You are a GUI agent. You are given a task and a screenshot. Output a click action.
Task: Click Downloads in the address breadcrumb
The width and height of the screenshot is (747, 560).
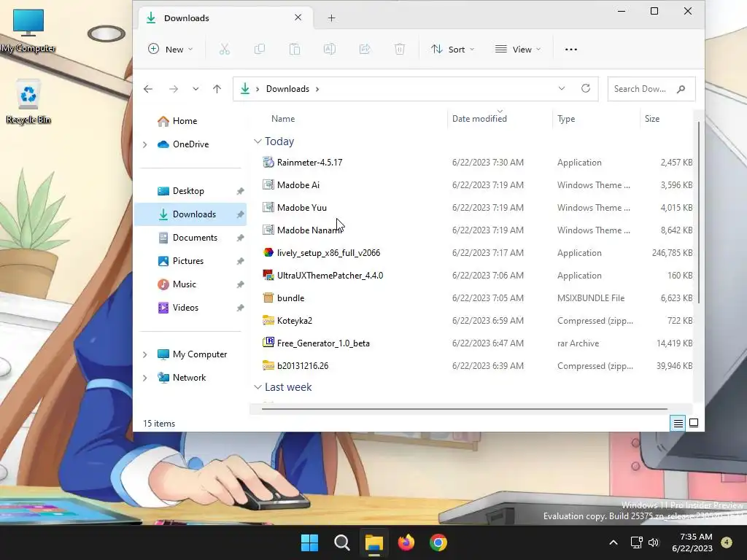pyautogui.click(x=287, y=89)
